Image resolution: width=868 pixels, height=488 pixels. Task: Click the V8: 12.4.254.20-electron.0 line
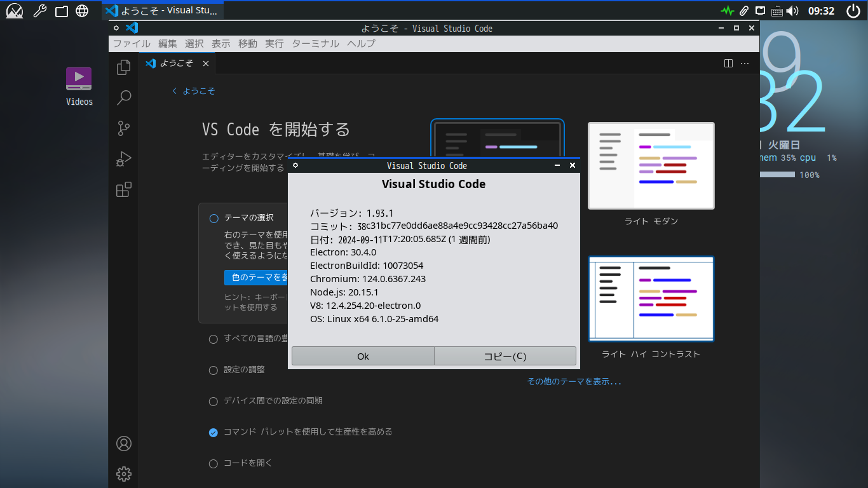click(365, 306)
